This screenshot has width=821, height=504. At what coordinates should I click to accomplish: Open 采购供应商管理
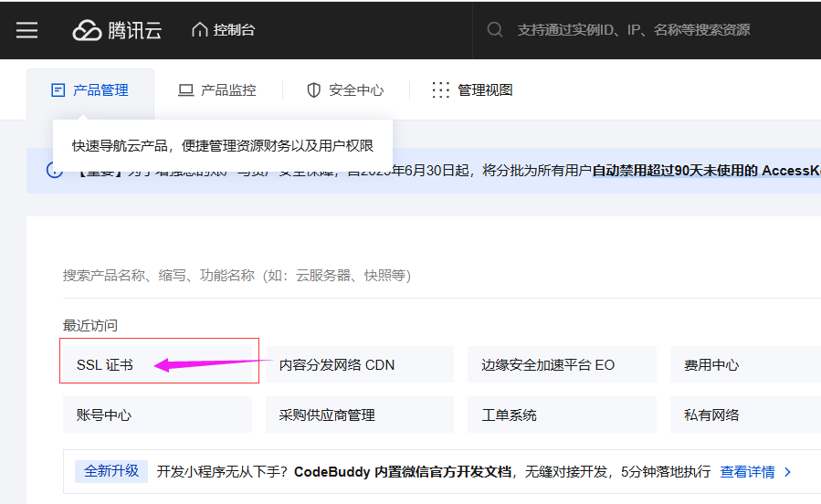tap(360, 415)
